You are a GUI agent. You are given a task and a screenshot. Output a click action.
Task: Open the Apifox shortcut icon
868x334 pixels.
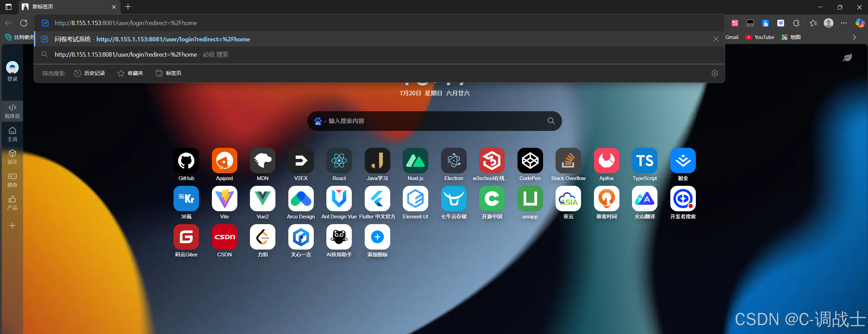(x=607, y=160)
